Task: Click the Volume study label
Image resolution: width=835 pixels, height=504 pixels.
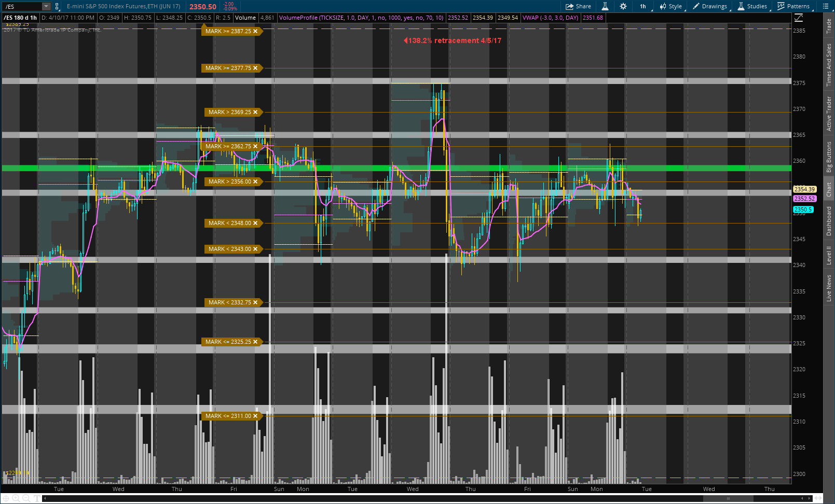Action: tap(245, 18)
